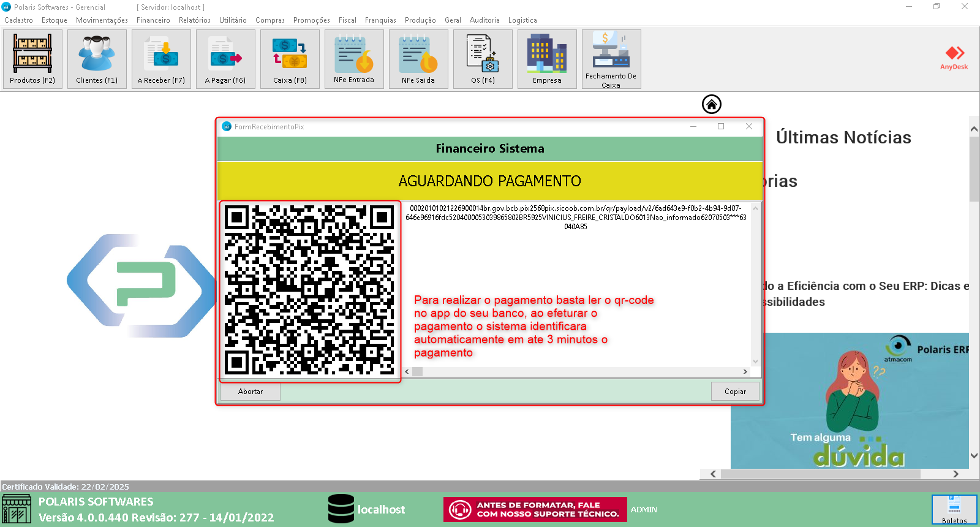
Task: Open OS (F4) toolbar icon
Action: pyautogui.click(x=483, y=59)
